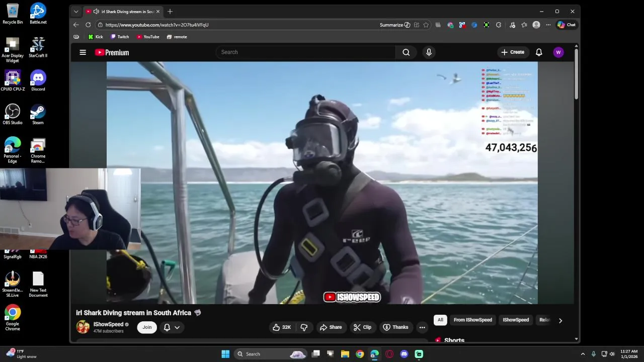The height and width of the screenshot is (362, 644).
Task: Show more filter chips with right arrow
Action: tap(560, 320)
